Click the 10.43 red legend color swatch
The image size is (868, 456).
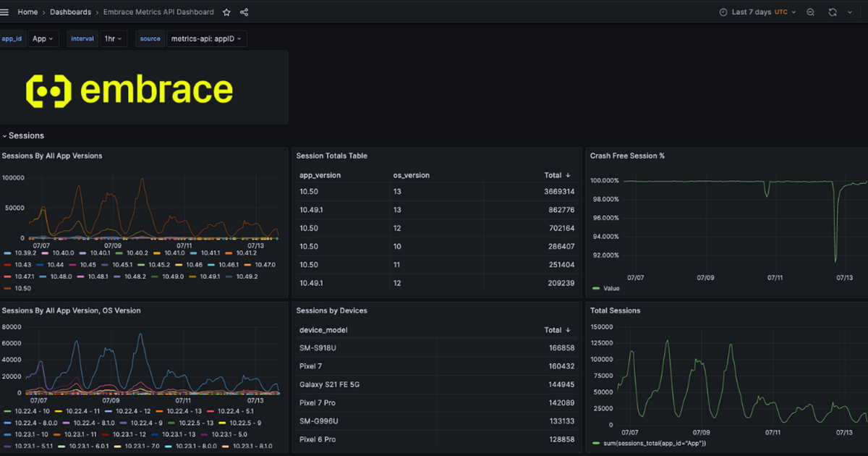pyautogui.click(x=8, y=265)
